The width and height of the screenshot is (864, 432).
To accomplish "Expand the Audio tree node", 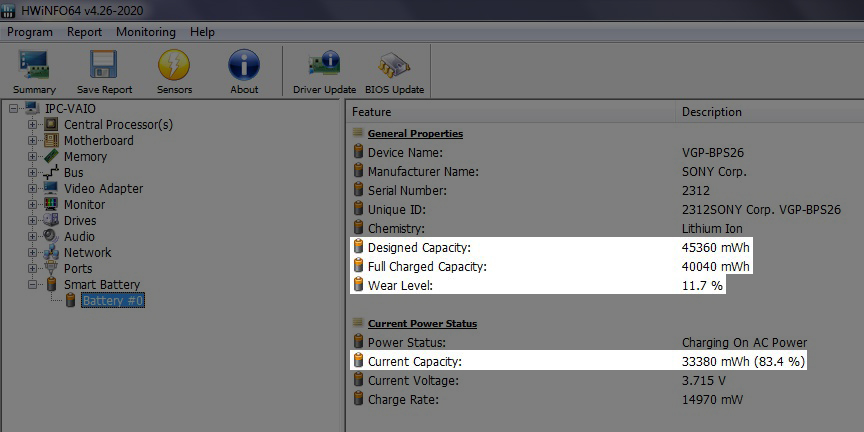I will point(33,236).
